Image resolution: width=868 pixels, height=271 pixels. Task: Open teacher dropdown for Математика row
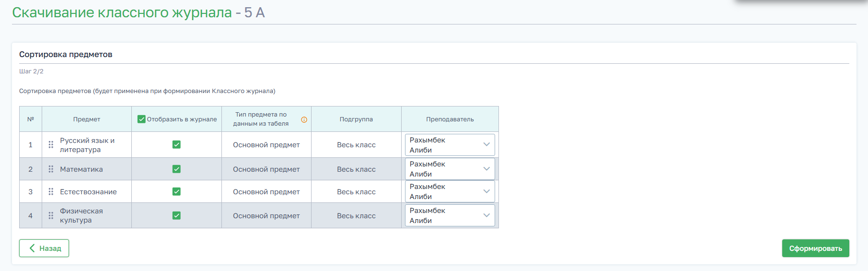[x=450, y=169]
